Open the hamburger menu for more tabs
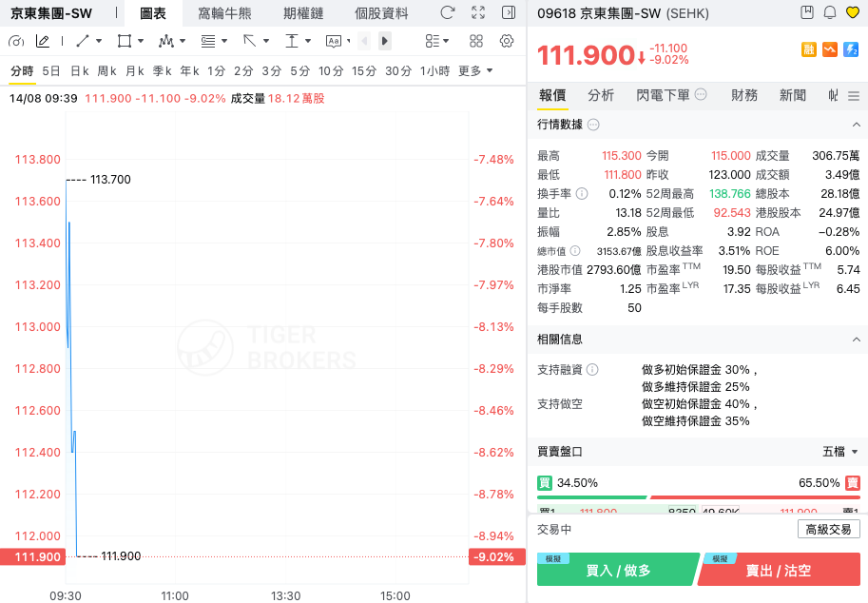Screen dimensions: 868x603 854,96
